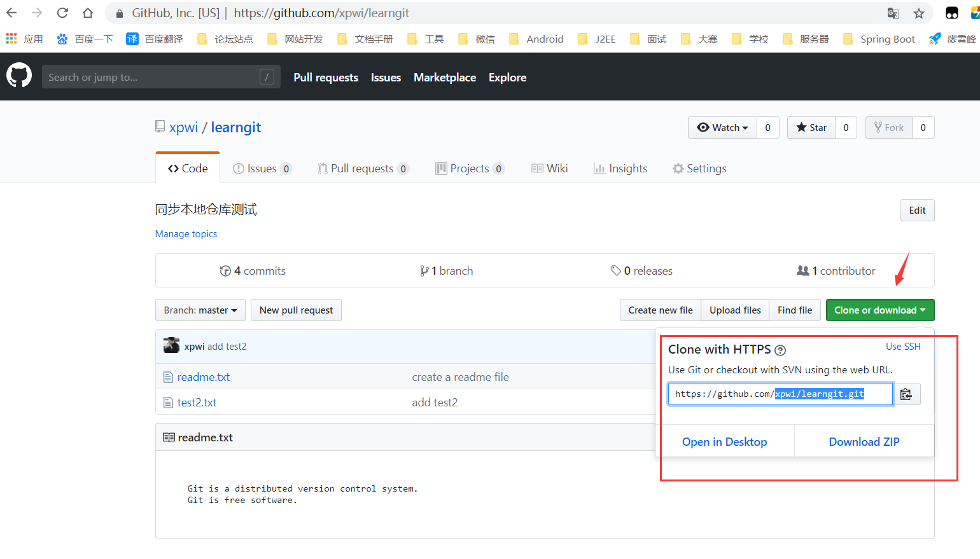Click Open in Desktop link
Viewport: 980px width, 559px height.
pos(724,441)
